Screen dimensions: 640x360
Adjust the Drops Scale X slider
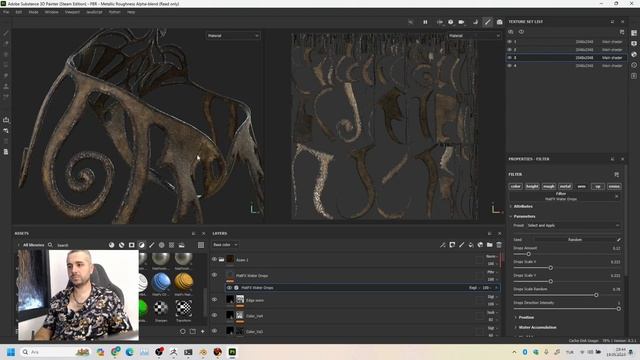point(551,268)
